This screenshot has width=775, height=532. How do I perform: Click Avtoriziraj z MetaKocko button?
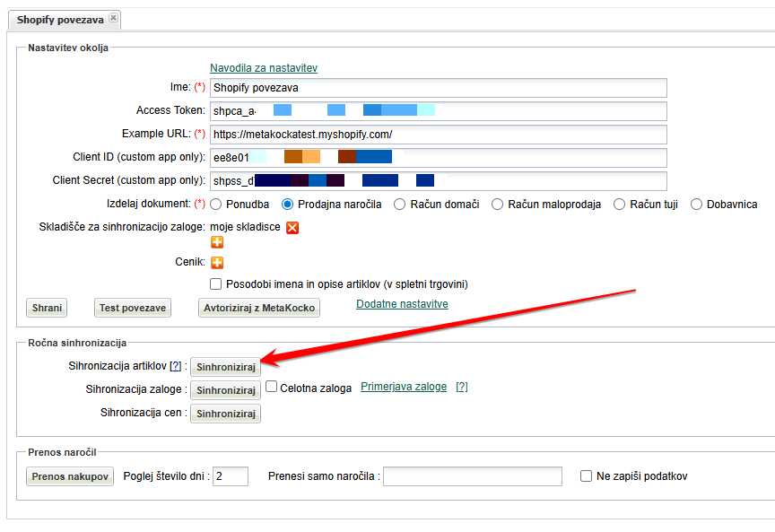point(259,308)
